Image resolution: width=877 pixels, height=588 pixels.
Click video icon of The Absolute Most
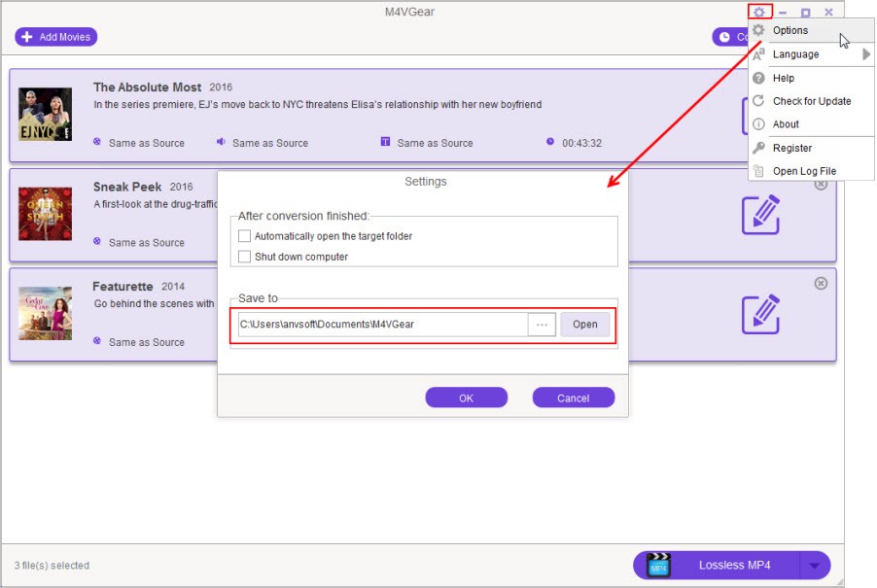97,142
